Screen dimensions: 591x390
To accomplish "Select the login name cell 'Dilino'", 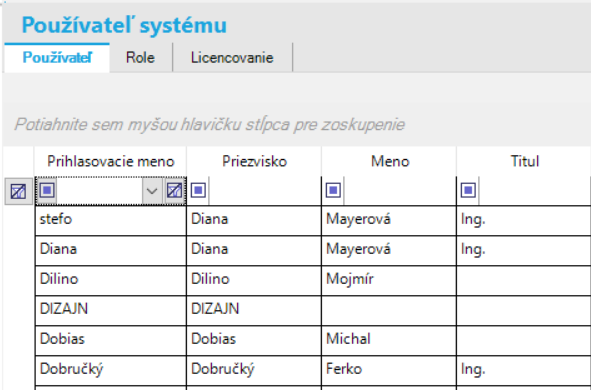I will coord(110,280).
